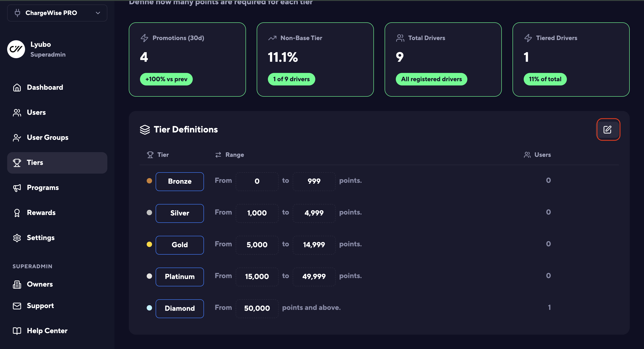The image size is (644, 349).
Task: Click the Platinum From field showing 15,000
Action: (x=257, y=277)
